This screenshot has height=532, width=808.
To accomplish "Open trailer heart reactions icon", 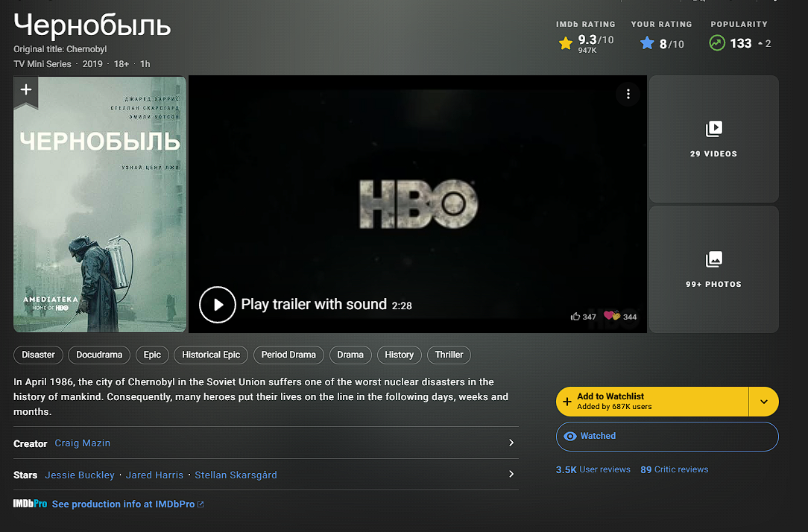I will pyautogui.click(x=612, y=316).
